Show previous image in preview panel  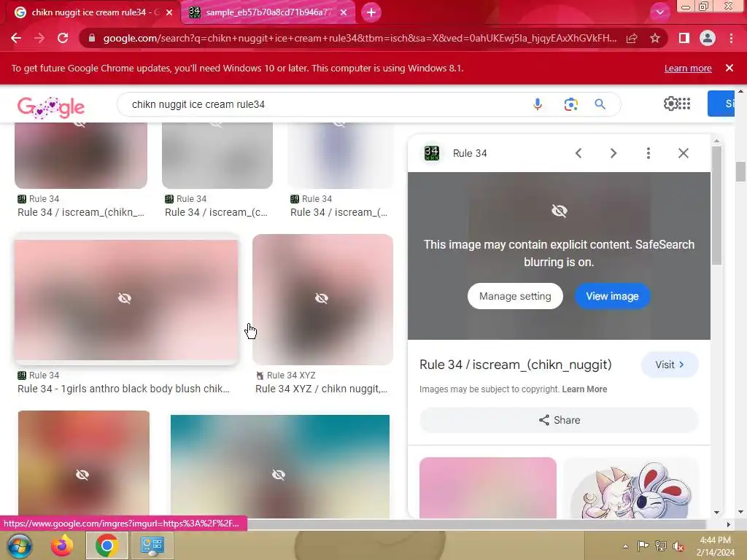pyautogui.click(x=578, y=153)
